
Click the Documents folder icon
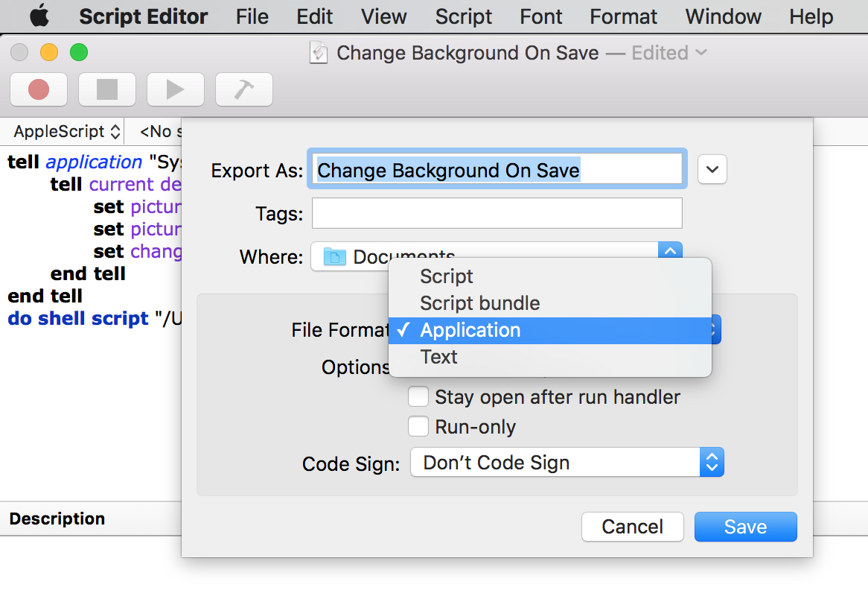tap(334, 256)
